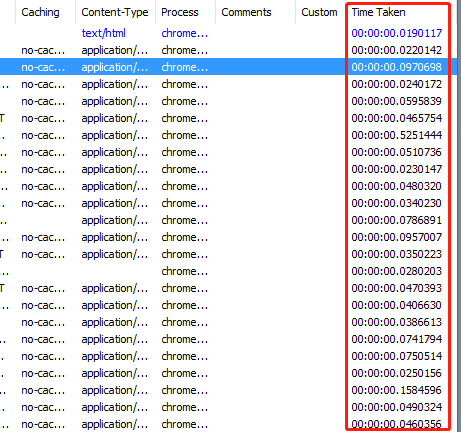This screenshot has width=461, height=432.
Task: Click application content-type in highlighted row 00:00:00.0970698
Action: (x=115, y=67)
